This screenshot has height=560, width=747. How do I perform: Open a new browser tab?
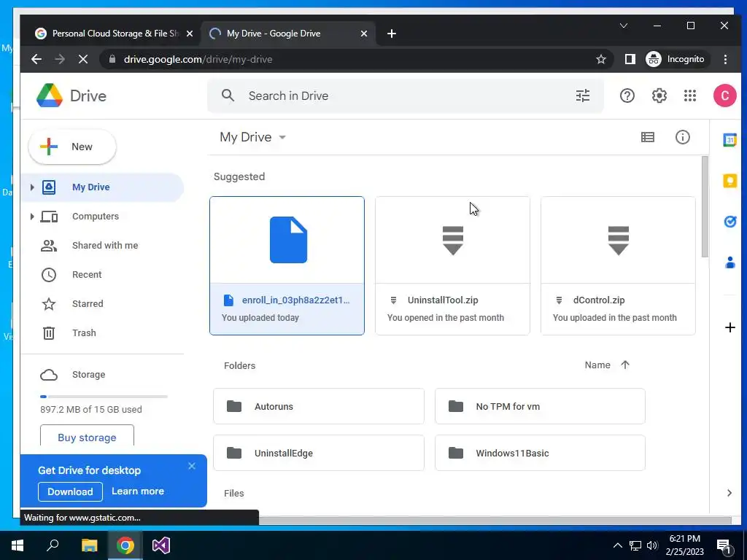392,34
